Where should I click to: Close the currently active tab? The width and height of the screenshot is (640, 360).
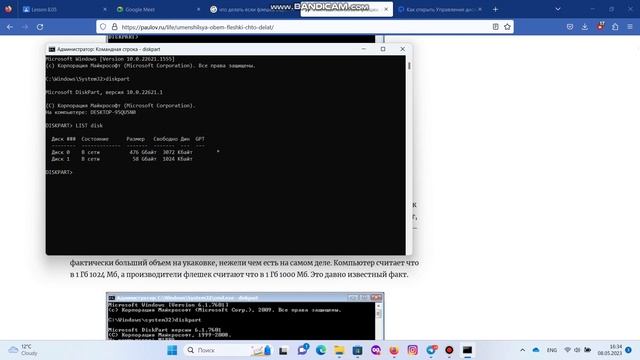click(386, 9)
